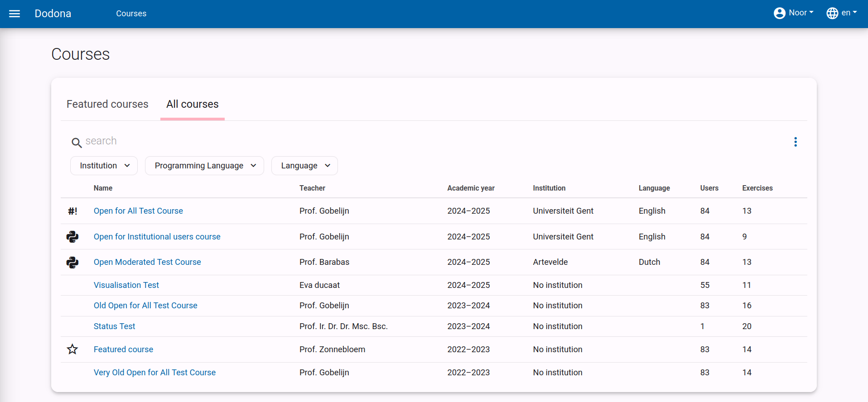The width and height of the screenshot is (868, 402).
Task: Click Universiteit Gent in the Open for All row
Action: [563, 211]
